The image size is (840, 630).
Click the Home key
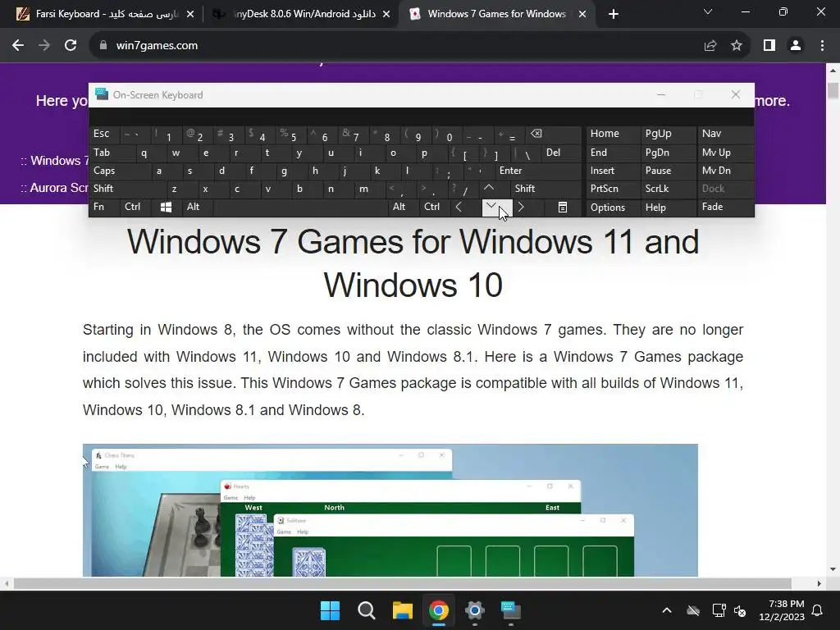(x=613, y=134)
